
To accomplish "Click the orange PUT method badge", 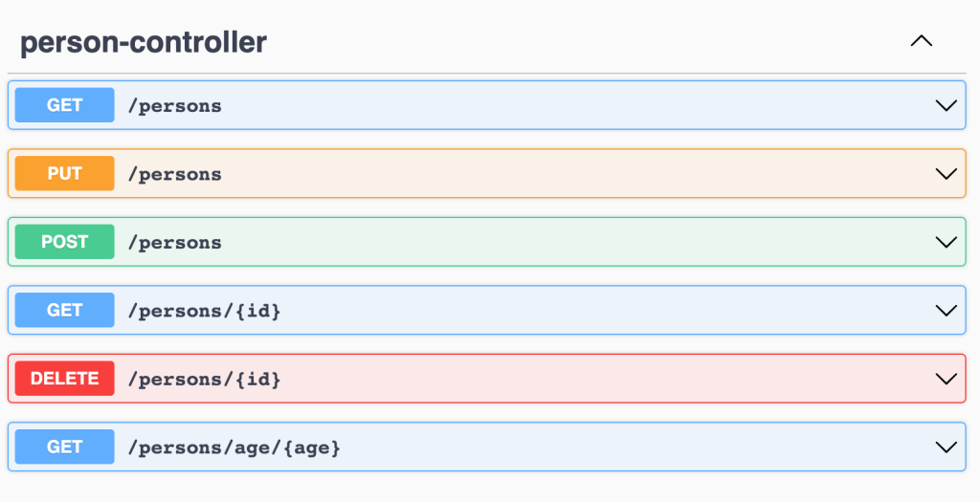I will [65, 174].
